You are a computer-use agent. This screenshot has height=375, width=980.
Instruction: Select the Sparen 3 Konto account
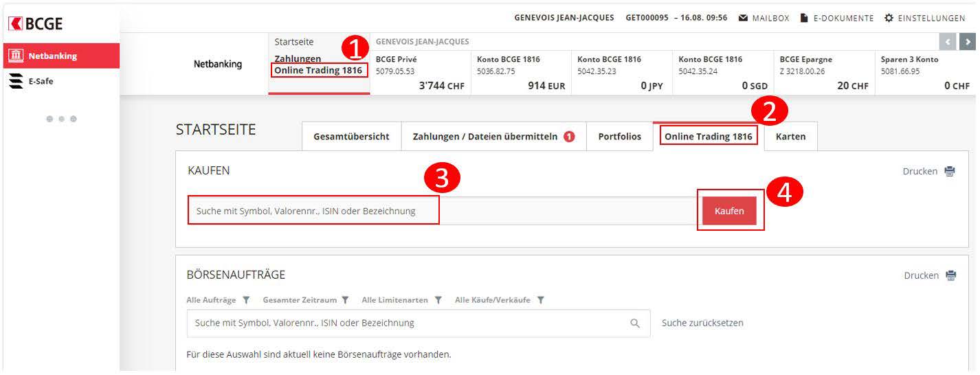pos(925,73)
